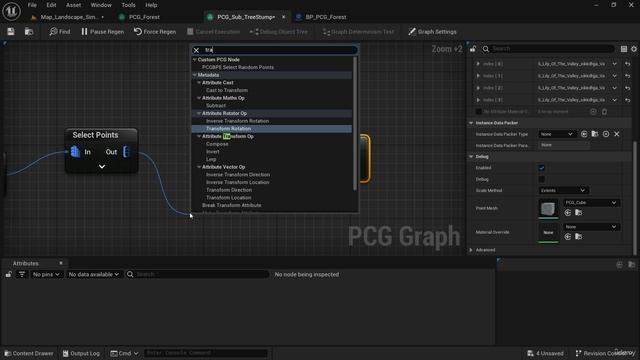Collapse Attribute Rotator Op category

click(199, 113)
